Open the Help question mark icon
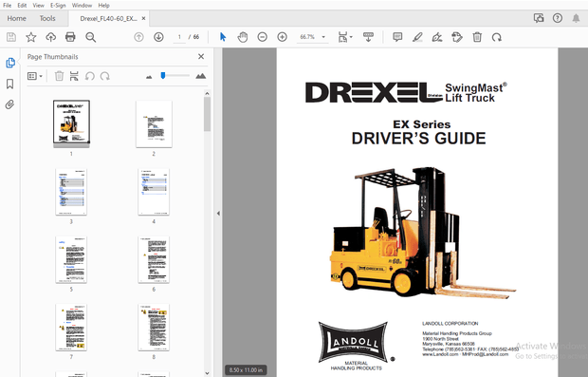 558,18
